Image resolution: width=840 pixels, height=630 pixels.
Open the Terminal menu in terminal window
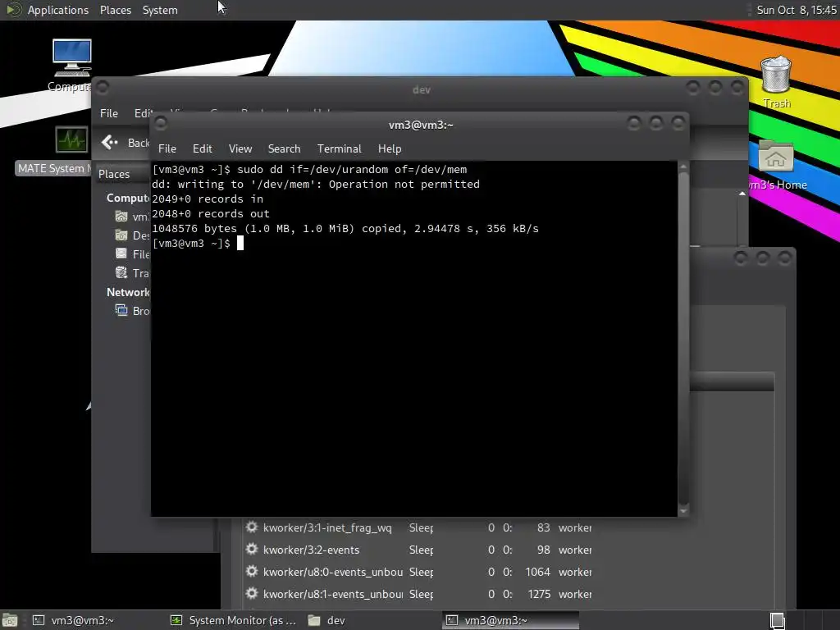click(339, 148)
